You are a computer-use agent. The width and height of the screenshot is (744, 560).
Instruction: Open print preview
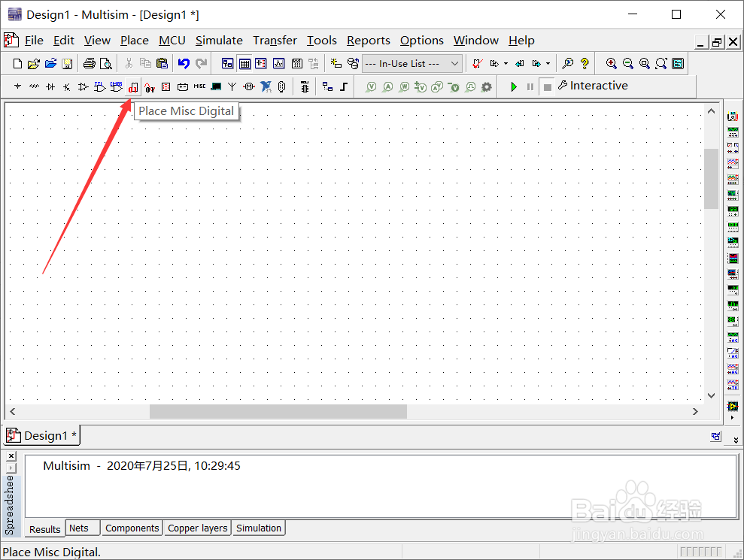pos(106,64)
